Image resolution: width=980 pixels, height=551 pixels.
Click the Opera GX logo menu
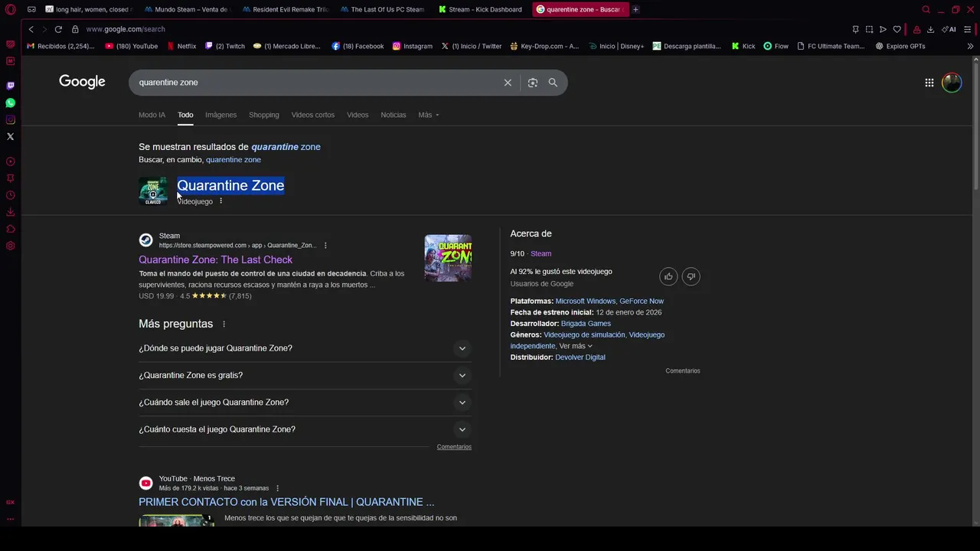click(10, 9)
